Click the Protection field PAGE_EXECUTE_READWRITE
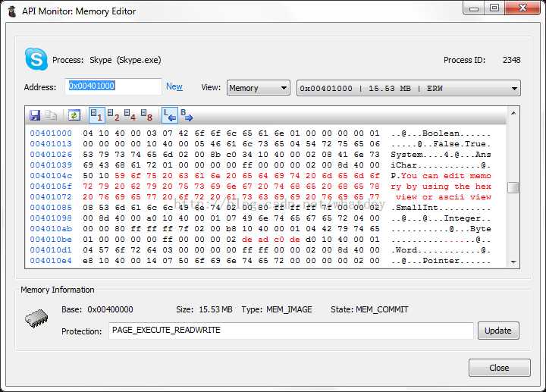This screenshot has height=392, width=546. pos(290,331)
